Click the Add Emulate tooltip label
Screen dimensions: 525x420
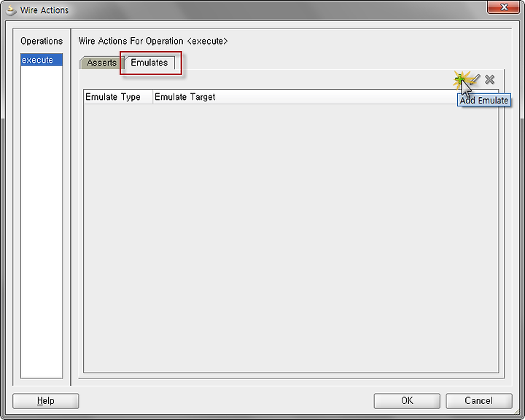(x=484, y=101)
